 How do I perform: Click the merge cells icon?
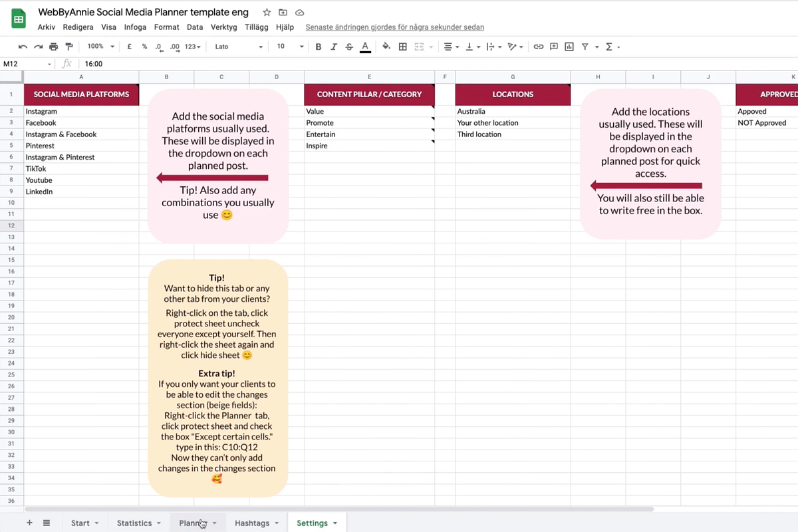pos(419,47)
